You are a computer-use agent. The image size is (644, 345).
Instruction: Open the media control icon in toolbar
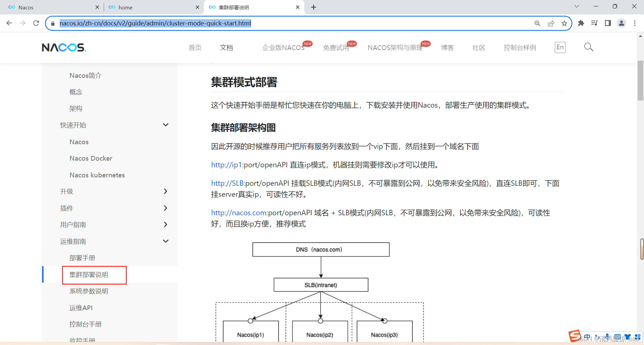(594, 23)
